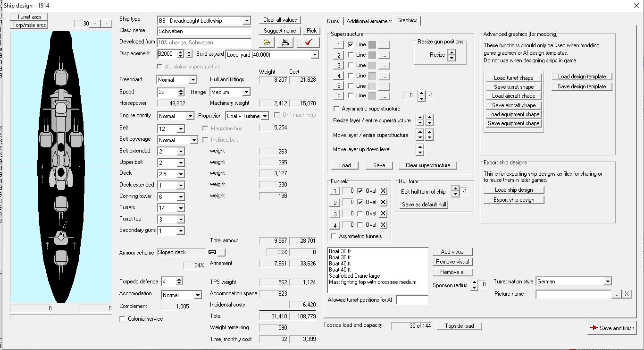Screen dimensions: 644x350
Task: Browse picture name with ellipsis button
Action: click(x=616, y=294)
